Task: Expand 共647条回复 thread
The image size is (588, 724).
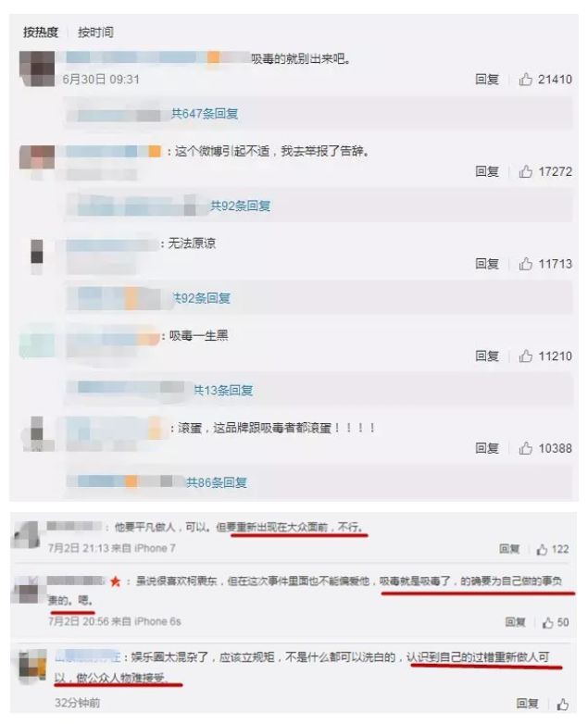Action: point(205,114)
